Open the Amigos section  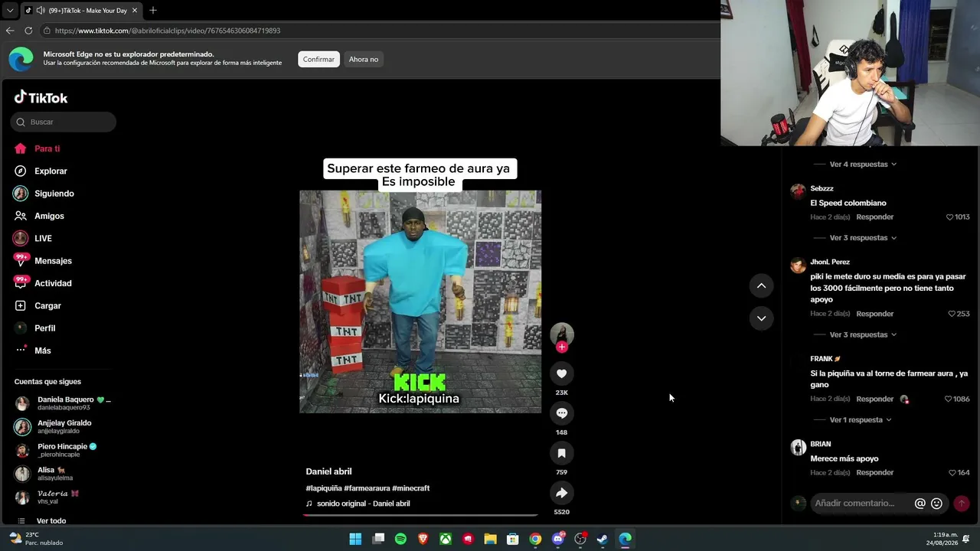39,216
